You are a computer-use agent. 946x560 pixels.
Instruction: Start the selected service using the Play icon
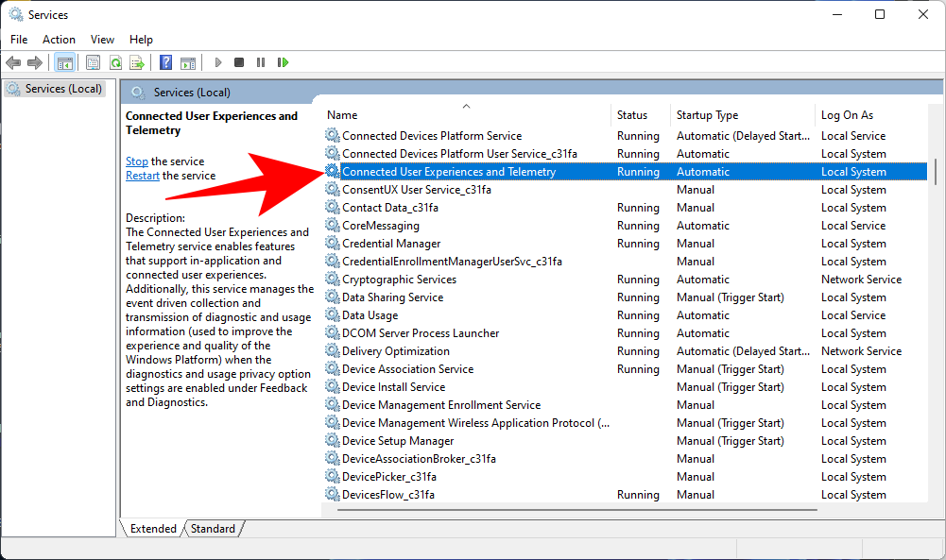coord(217,62)
